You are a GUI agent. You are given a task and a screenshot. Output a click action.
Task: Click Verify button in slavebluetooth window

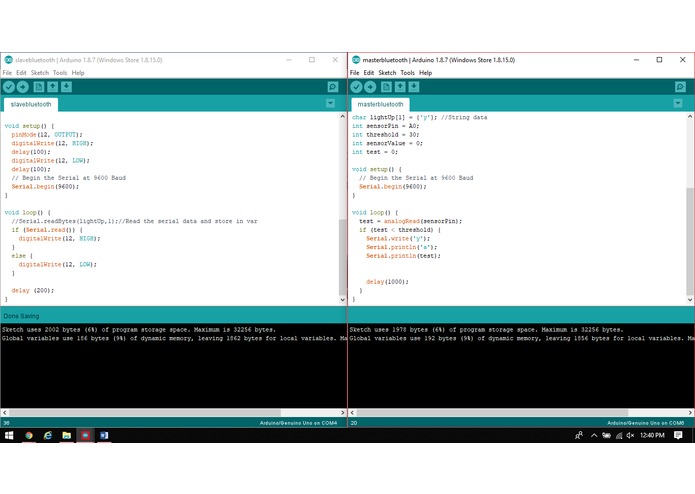[x=9, y=87]
